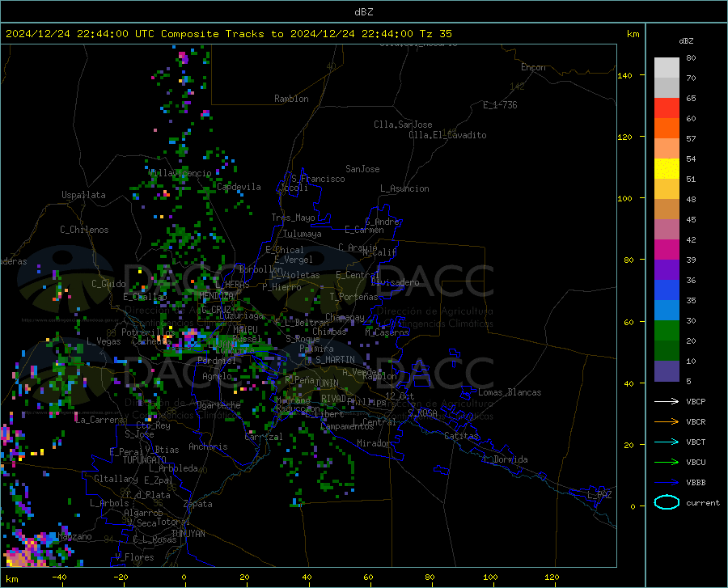This screenshot has height=588, width=728.
Task: Click the dBZ title at window top
Action: (363, 12)
